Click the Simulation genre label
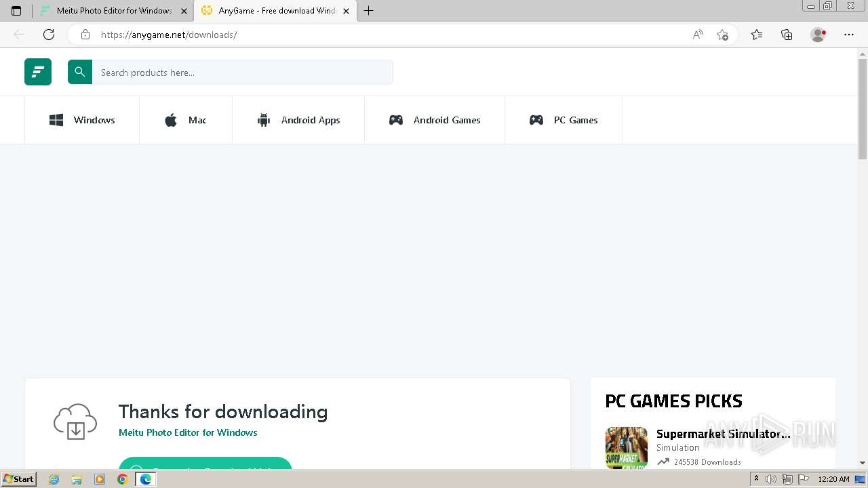The width and height of the screenshot is (868, 488). [x=677, y=447]
